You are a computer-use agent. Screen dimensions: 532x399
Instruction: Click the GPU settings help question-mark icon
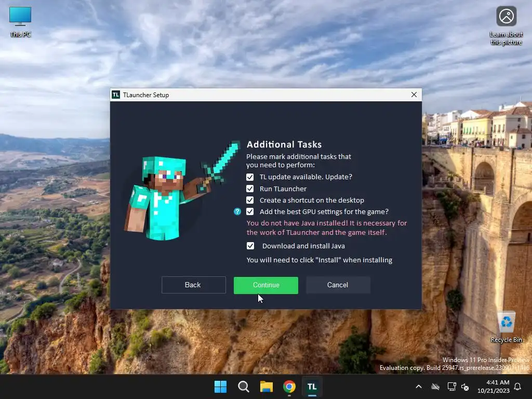pyautogui.click(x=237, y=212)
